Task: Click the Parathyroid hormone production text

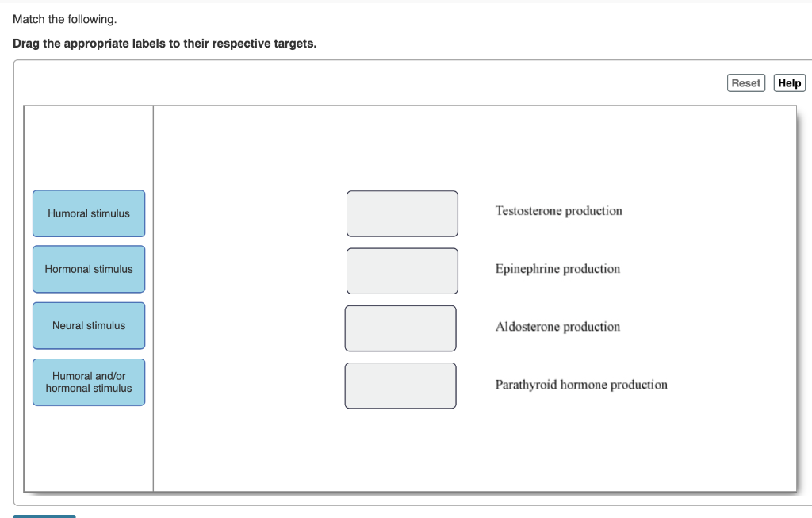Action: (x=581, y=385)
